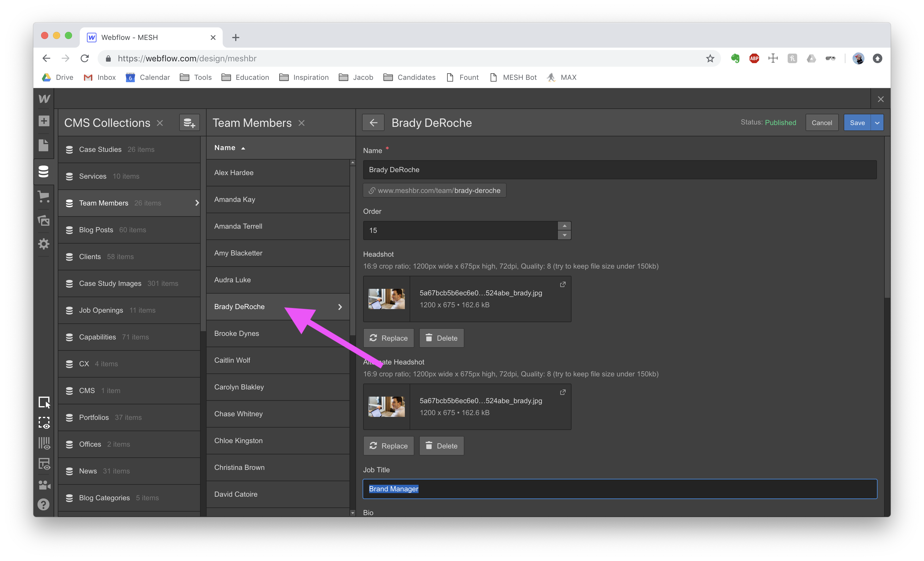This screenshot has width=924, height=561.
Task: Open the Save button dropdown arrow
Action: (877, 123)
